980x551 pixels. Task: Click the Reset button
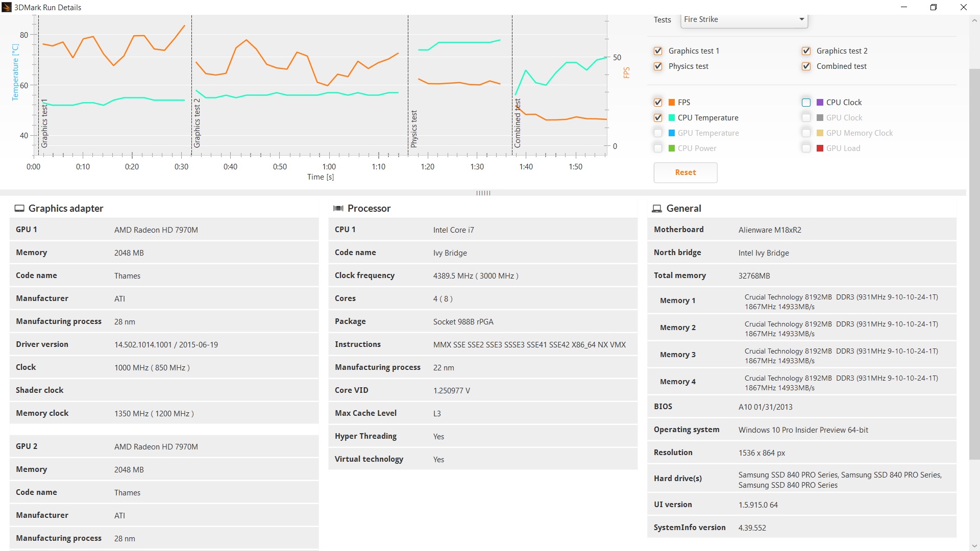685,172
